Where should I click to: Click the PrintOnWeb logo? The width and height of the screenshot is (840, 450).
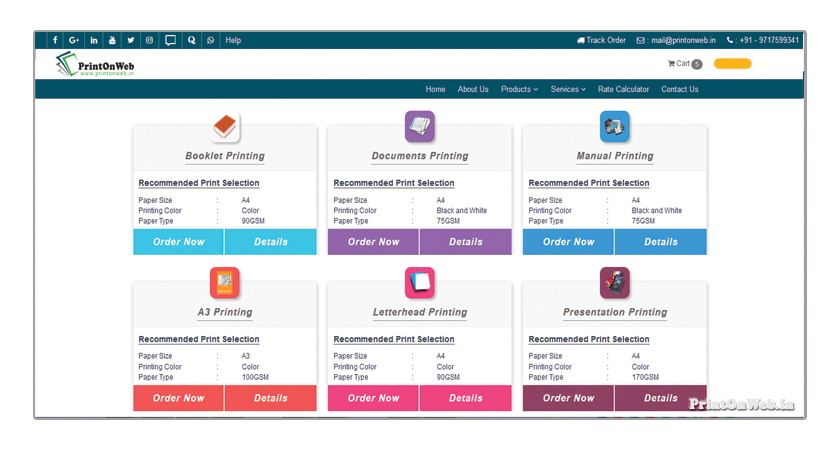pos(96,65)
